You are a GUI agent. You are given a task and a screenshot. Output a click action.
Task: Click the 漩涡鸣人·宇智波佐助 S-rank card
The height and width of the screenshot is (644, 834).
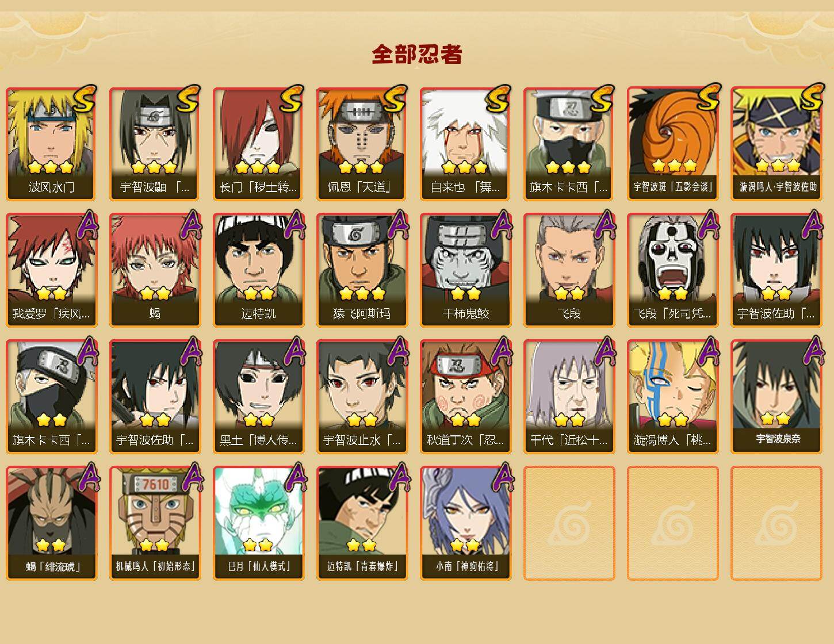pos(776,144)
